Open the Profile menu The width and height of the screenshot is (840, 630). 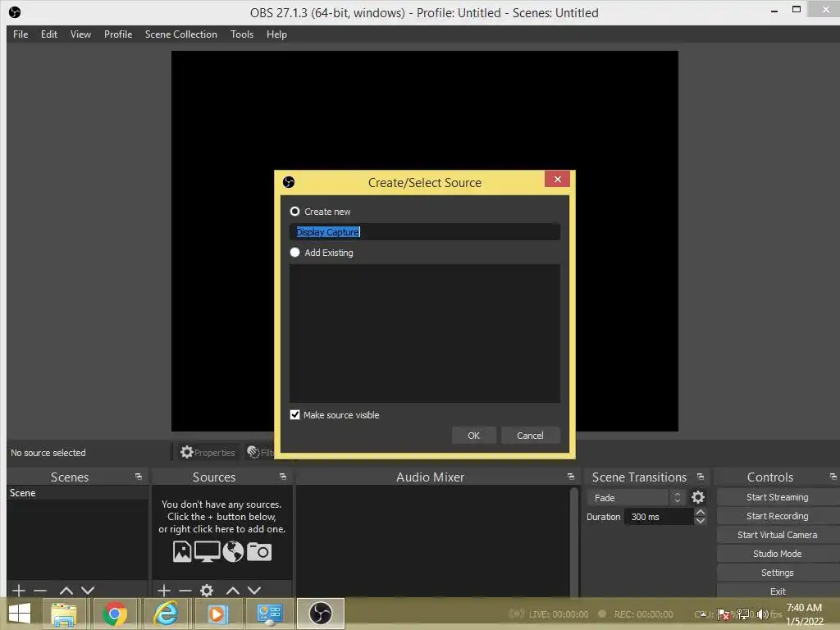(x=118, y=34)
